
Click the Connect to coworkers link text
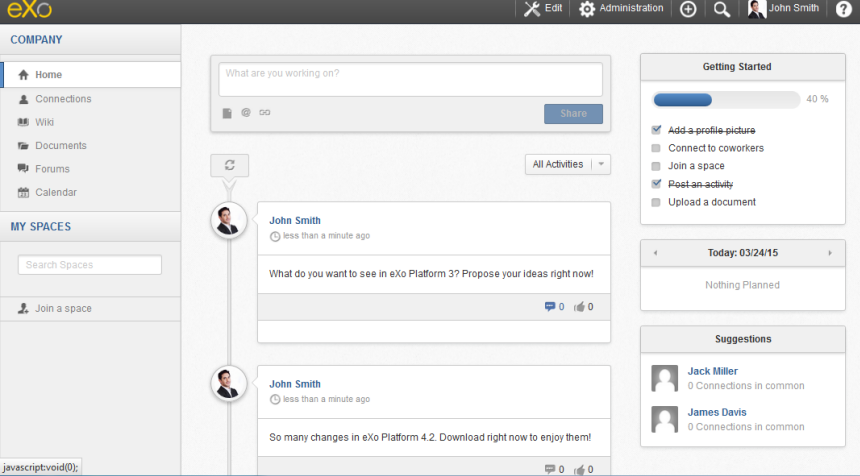click(716, 148)
